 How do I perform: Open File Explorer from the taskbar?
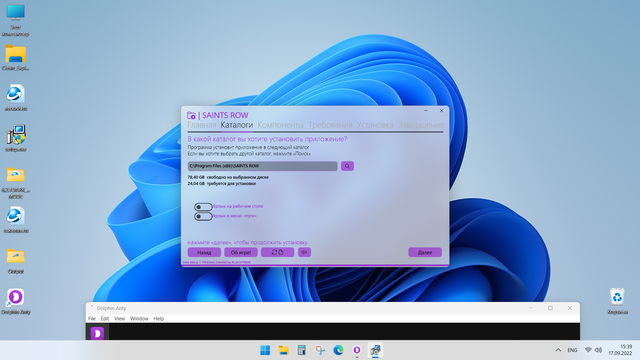(283, 350)
